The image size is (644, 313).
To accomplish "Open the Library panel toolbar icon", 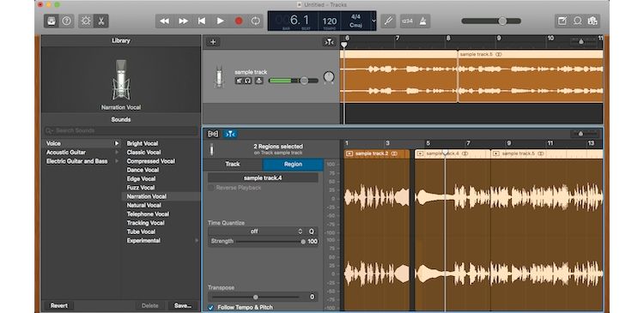I will pos(52,21).
